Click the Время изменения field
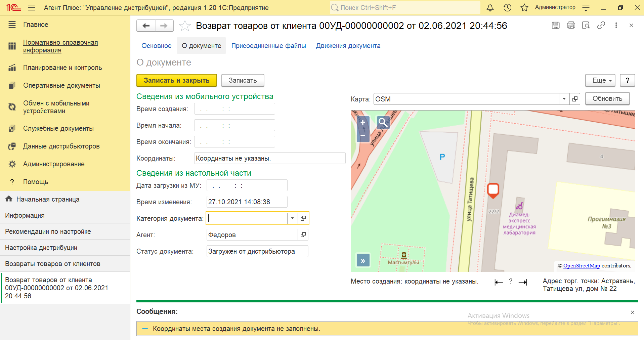 coord(247,202)
